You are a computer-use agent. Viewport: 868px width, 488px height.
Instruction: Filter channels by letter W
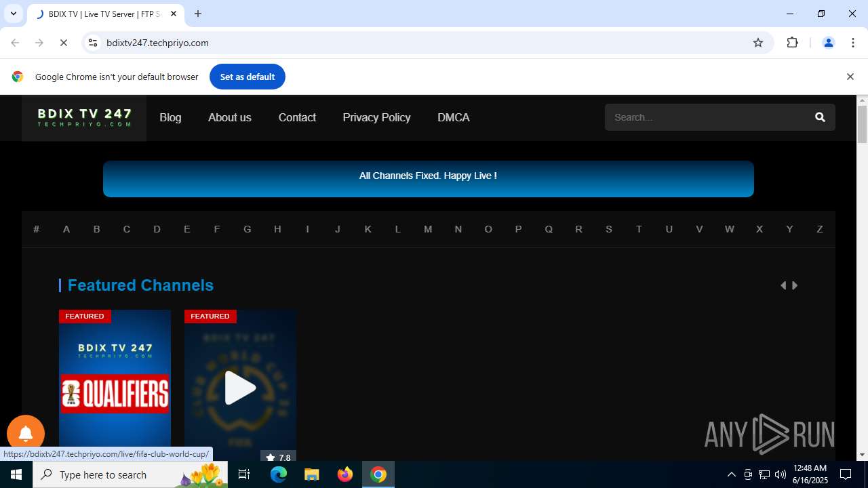pos(729,229)
